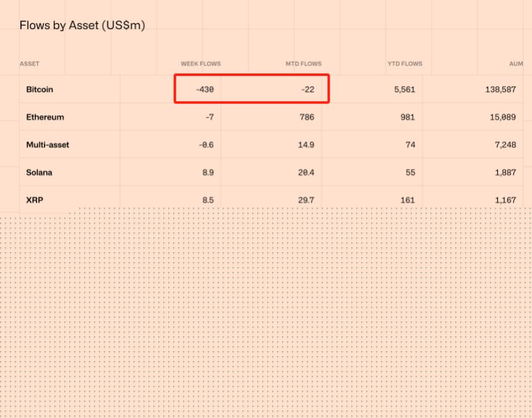
Task: Select the YTD FLOWS column header
Action: (x=403, y=64)
